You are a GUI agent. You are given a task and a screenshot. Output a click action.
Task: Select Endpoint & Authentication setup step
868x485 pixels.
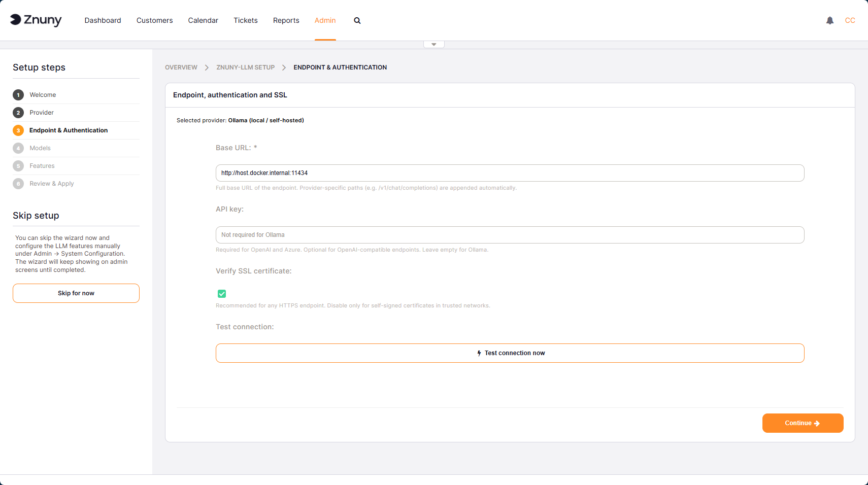pyautogui.click(x=69, y=130)
